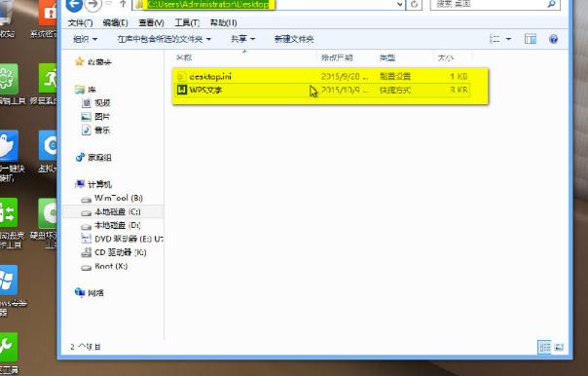Click the Forward navigation arrow
The height and width of the screenshot is (376, 588).
pos(93,5)
